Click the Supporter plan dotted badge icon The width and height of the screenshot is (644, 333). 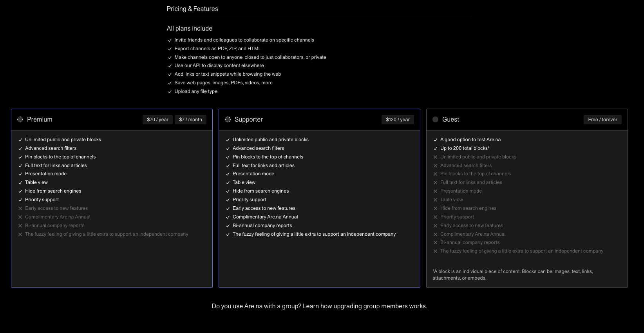tap(228, 119)
